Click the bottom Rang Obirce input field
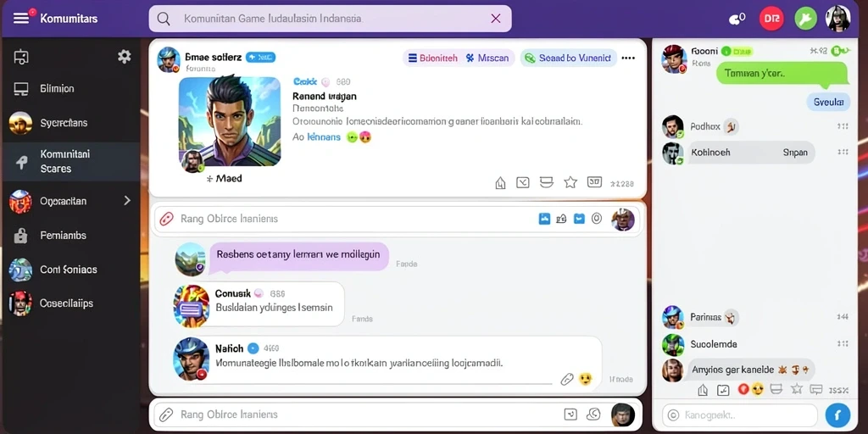The height and width of the screenshot is (434, 868). click(396, 415)
